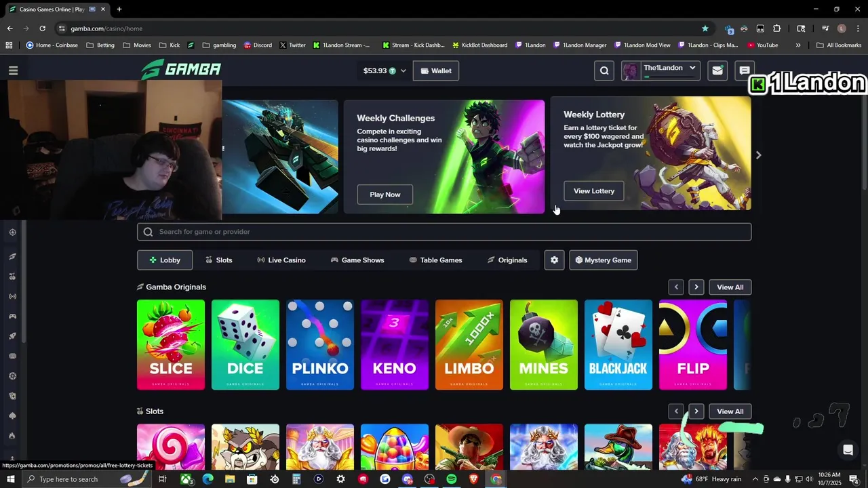The image size is (868, 488).
Task: Open Xbox app from the taskbar
Action: (x=186, y=479)
